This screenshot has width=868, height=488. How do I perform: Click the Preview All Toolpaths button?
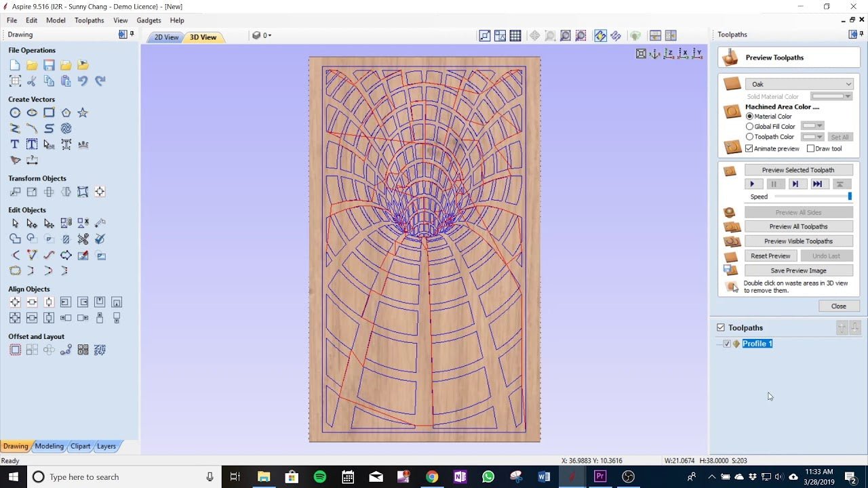(x=799, y=226)
